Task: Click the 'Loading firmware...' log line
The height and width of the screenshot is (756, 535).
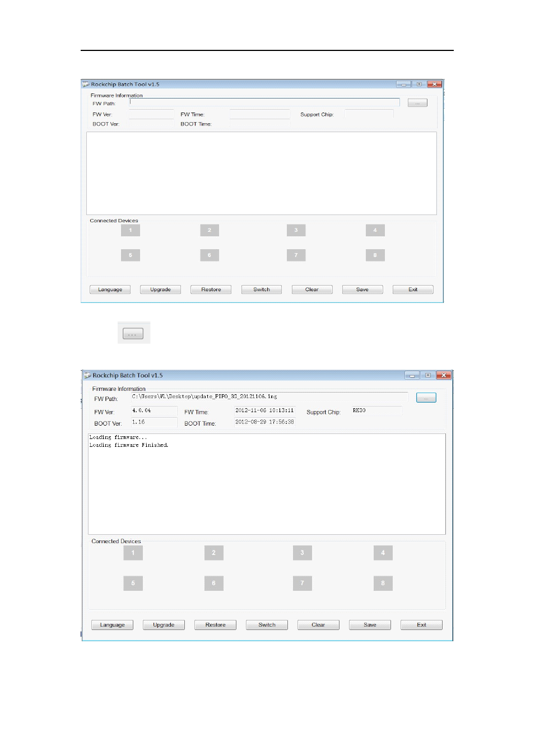Action: 118,437
